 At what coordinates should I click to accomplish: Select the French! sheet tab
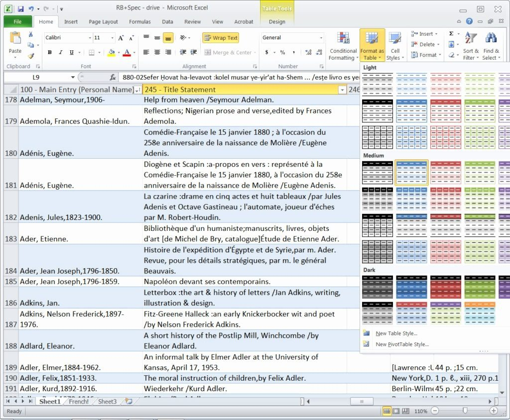tap(78, 401)
